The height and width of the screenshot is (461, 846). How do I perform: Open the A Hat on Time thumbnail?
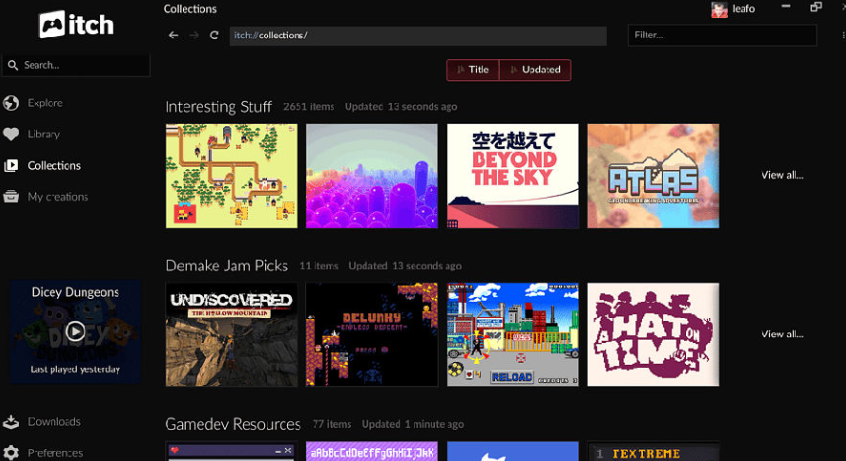click(x=653, y=335)
